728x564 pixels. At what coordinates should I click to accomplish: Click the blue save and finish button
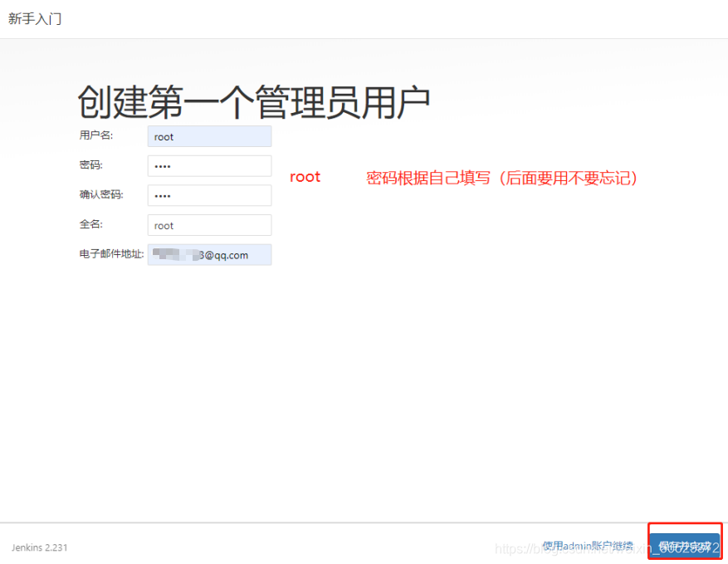click(x=685, y=546)
